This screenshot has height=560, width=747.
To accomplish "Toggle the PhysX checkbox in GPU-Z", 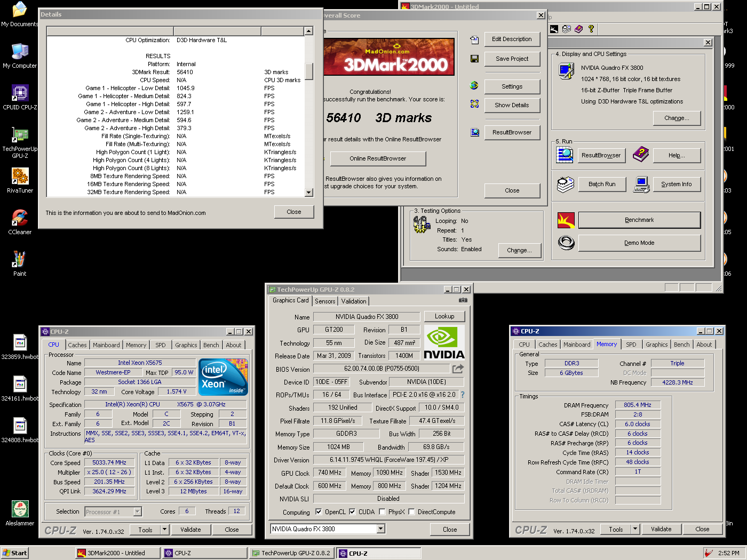I will [x=382, y=511].
